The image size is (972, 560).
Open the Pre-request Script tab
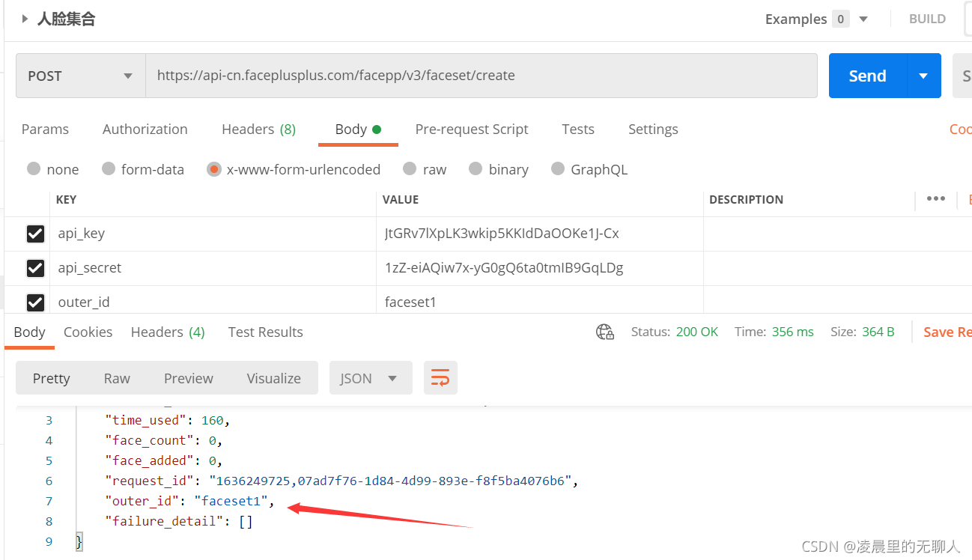472,130
